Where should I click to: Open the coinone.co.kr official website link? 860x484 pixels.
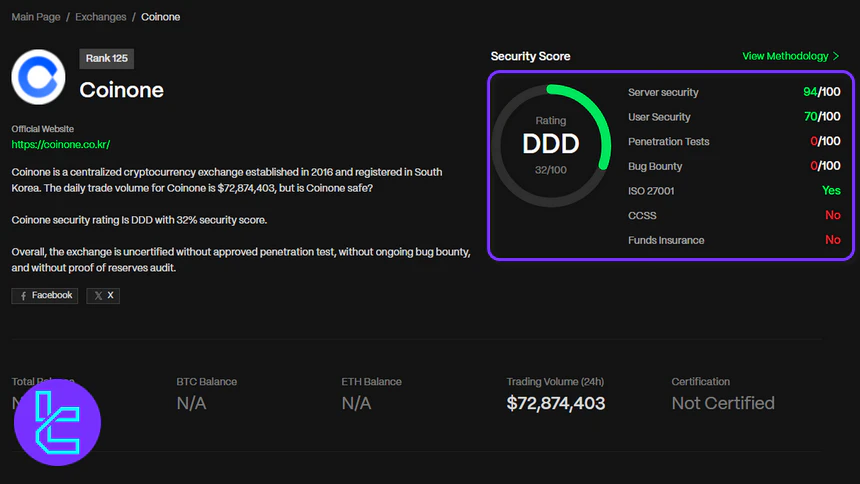[61, 144]
